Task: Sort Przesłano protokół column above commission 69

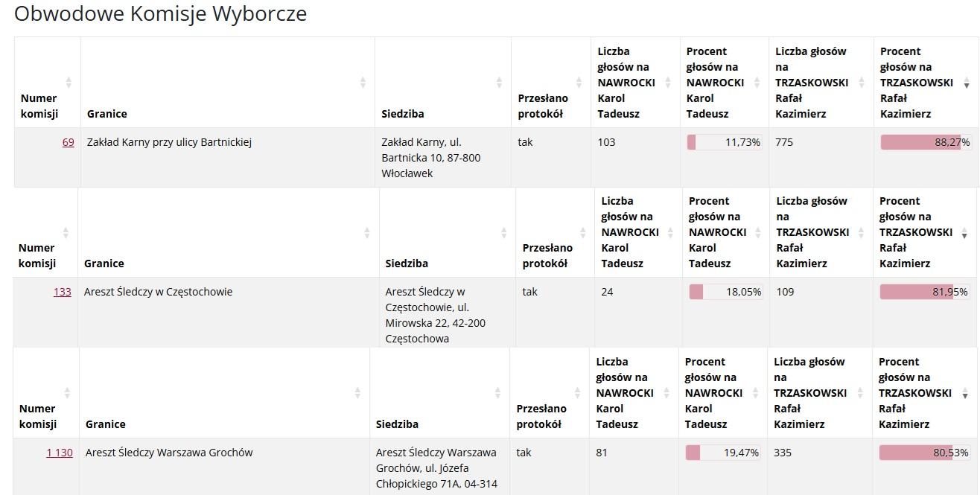Action: [x=579, y=82]
